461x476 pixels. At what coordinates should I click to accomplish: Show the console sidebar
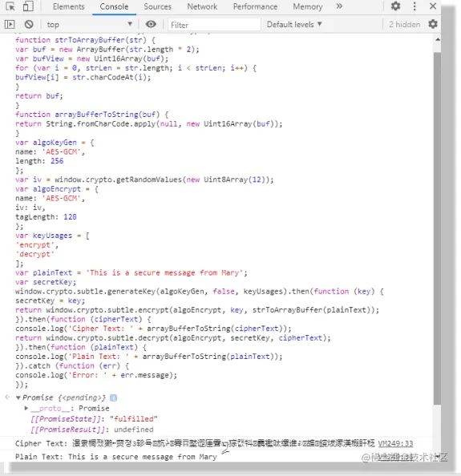[x=10, y=24]
